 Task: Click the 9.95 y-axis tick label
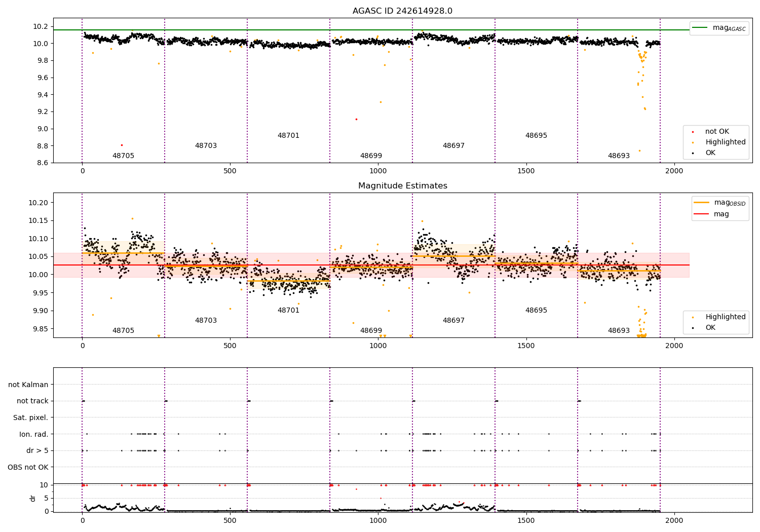coord(41,293)
